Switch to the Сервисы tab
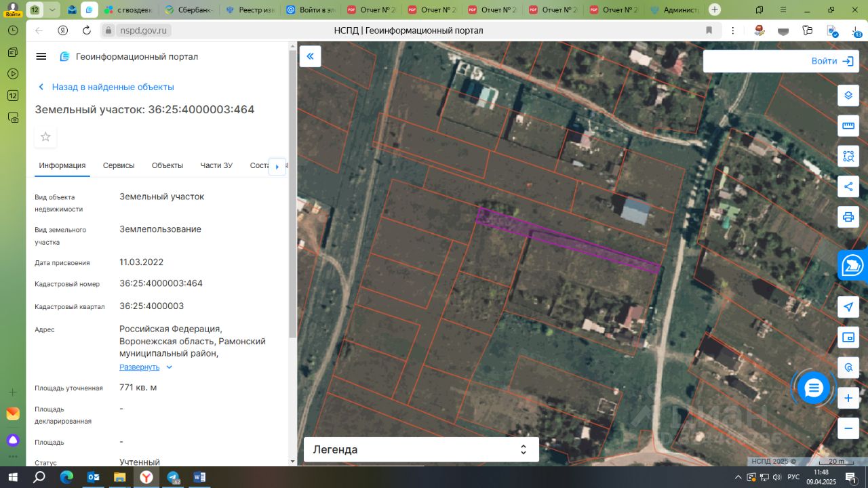 [119, 165]
